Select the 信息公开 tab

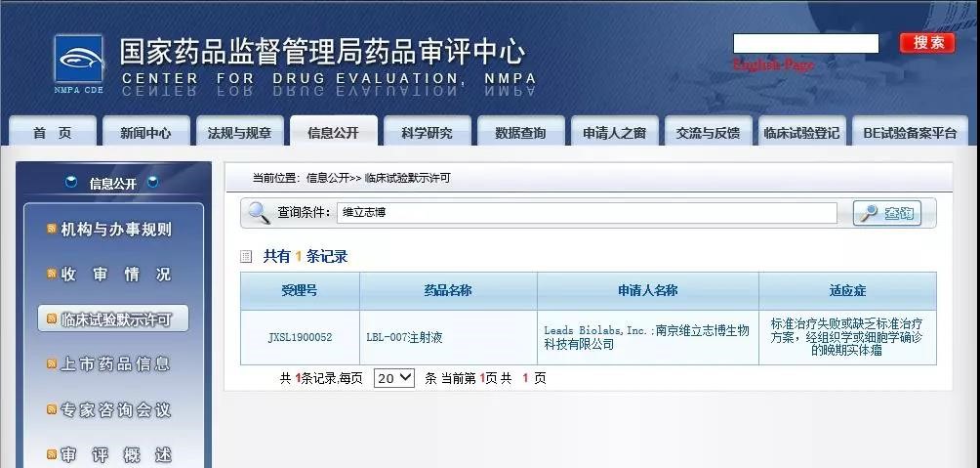pyautogui.click(x=334, y=131)
